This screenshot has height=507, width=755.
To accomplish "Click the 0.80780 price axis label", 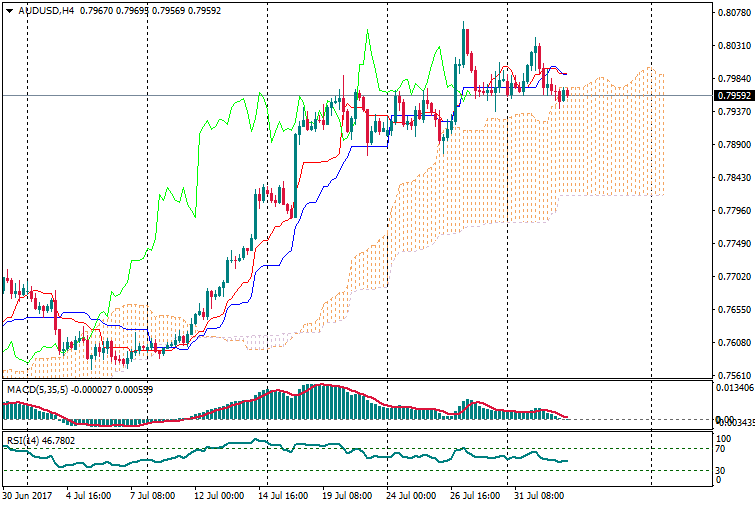I will click(733, 13).
